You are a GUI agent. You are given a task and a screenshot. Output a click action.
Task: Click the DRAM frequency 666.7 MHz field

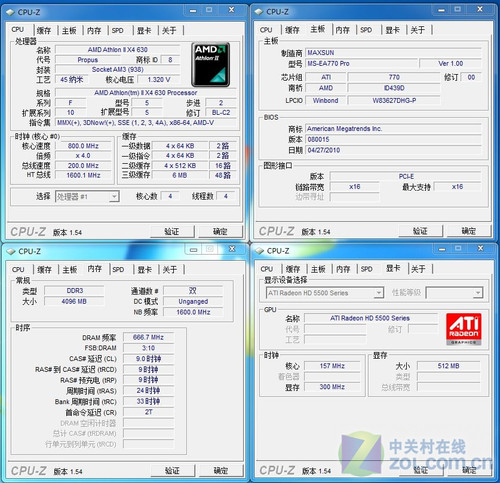pos(148,337)
